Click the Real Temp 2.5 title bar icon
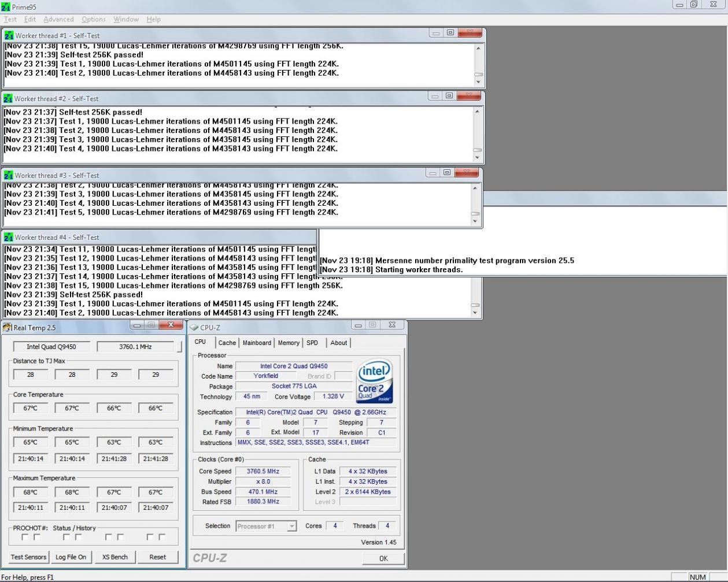 tap(7, 328)
